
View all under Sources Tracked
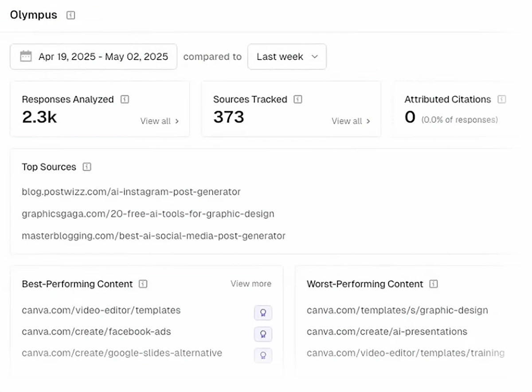351,121
